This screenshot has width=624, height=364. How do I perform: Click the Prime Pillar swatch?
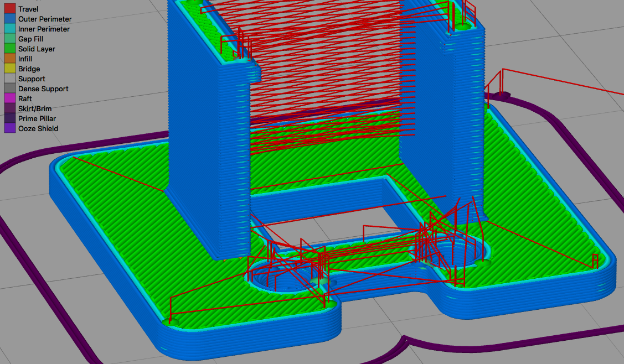coord(10,118)
